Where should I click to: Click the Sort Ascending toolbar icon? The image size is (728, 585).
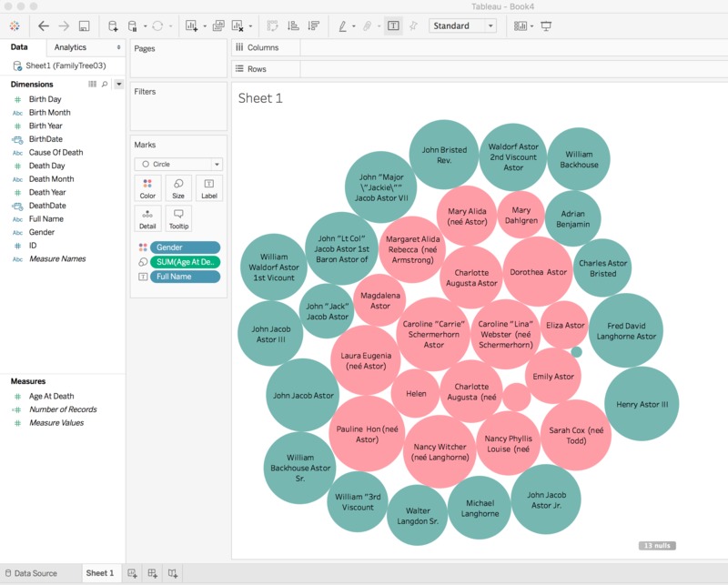pyautogui.click(x=292, y=25)
